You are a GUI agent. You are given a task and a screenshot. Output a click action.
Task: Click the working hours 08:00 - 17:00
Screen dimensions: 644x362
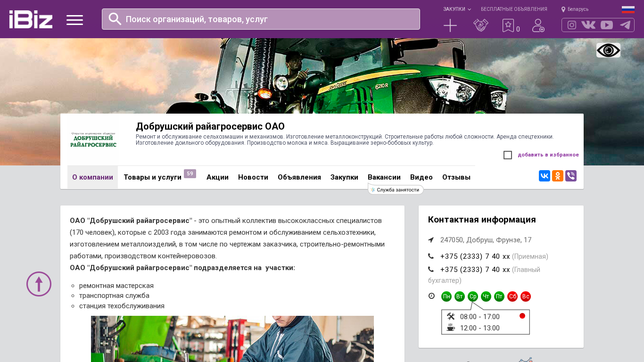[480, 317]
